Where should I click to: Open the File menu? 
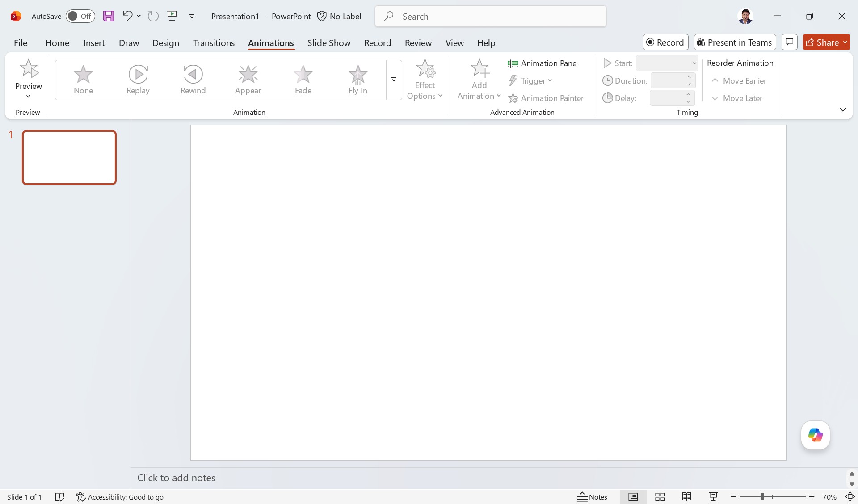(x=21, y=43)
